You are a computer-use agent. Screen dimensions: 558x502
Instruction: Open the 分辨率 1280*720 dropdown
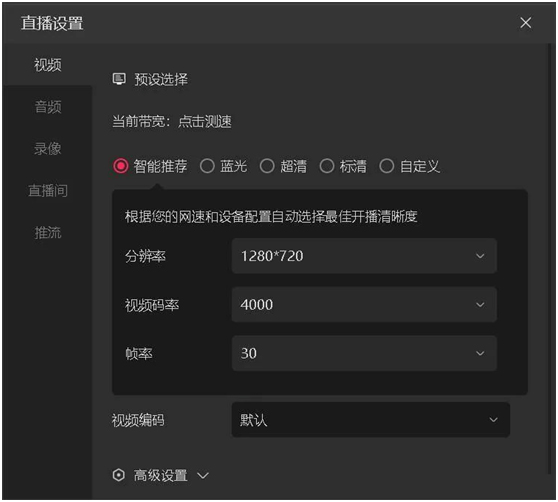click(364, 256)
